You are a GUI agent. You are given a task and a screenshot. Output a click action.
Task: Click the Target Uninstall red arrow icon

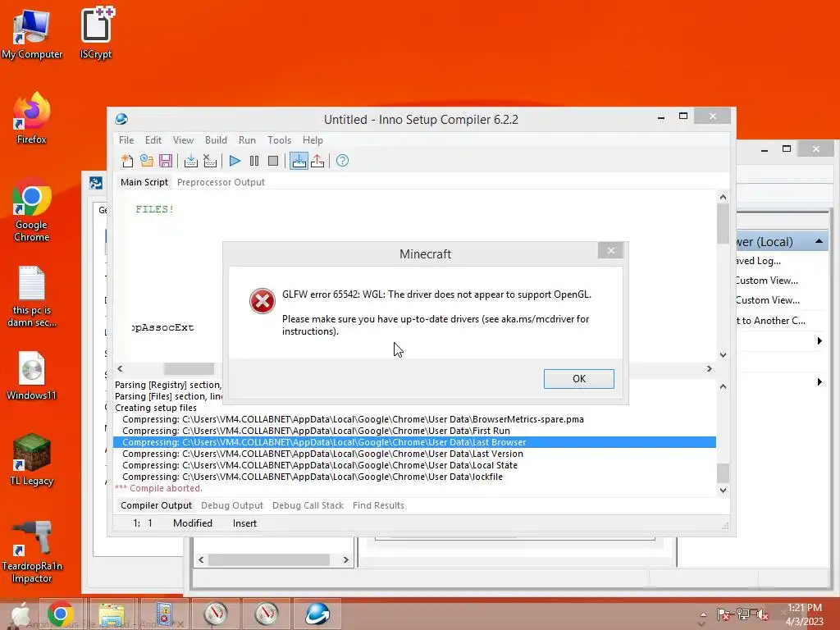point(317,161)
